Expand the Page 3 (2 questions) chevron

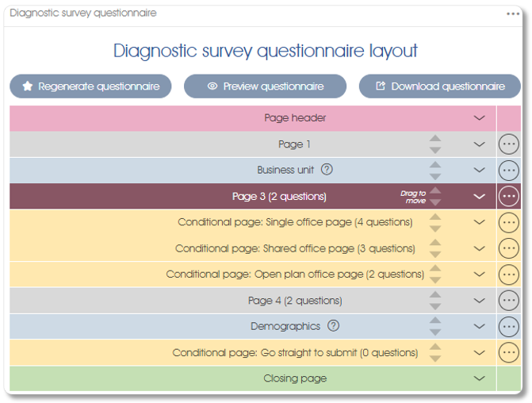click(x=479, y=196)
